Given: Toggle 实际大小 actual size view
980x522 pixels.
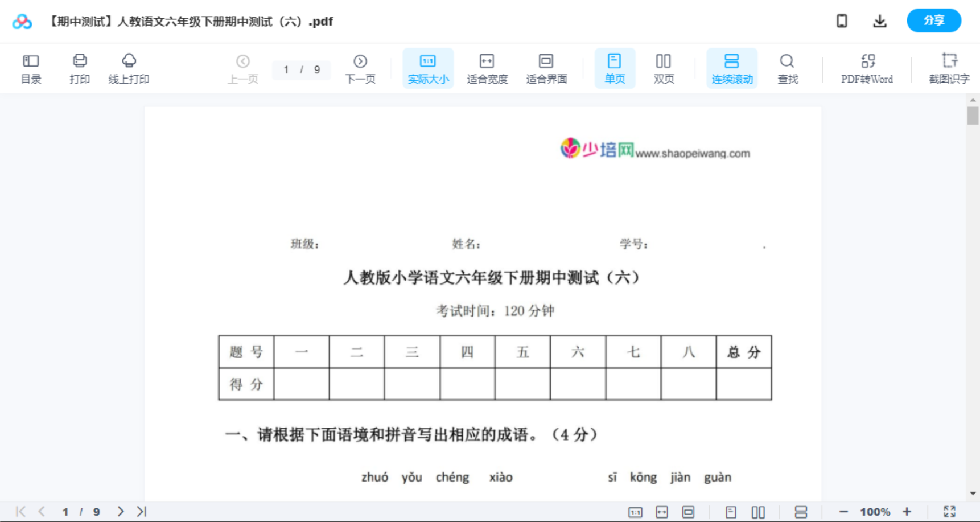Looking at the screenshot, I should (427, 68).
